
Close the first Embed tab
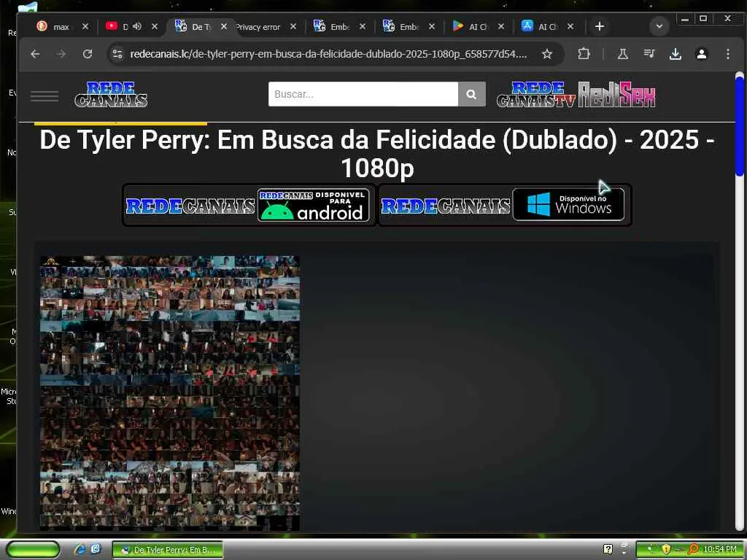tap(363, 27)
